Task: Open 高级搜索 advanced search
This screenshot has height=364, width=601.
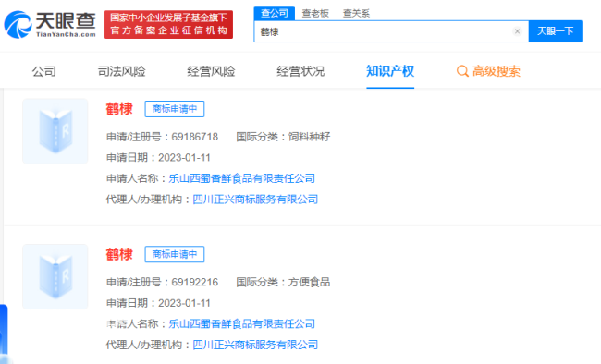Action: pyautogui.click(x=497, y=71)
